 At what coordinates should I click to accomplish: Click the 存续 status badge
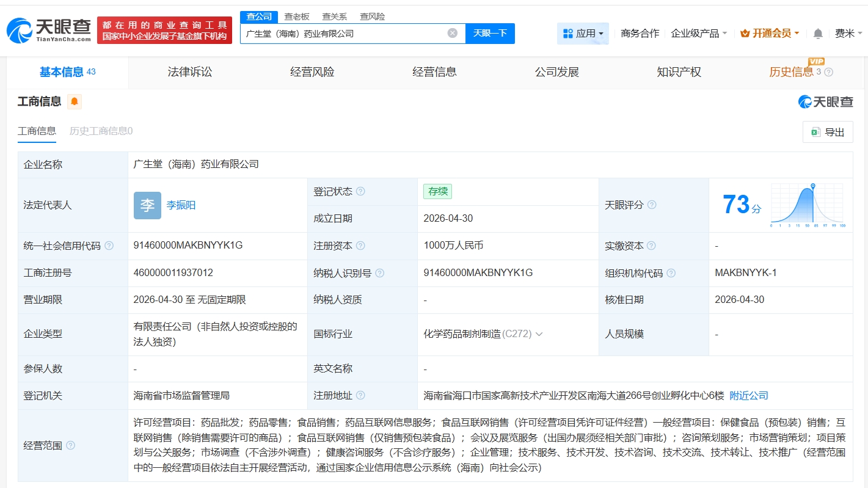pos(437,191)
